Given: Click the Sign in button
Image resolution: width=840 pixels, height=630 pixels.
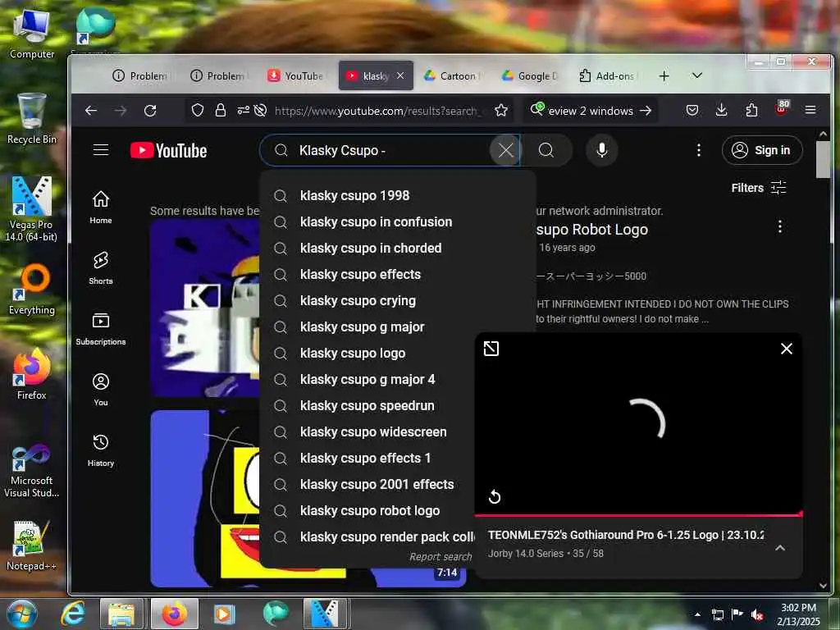Looking at the screenshot, I should pos(762,151).
